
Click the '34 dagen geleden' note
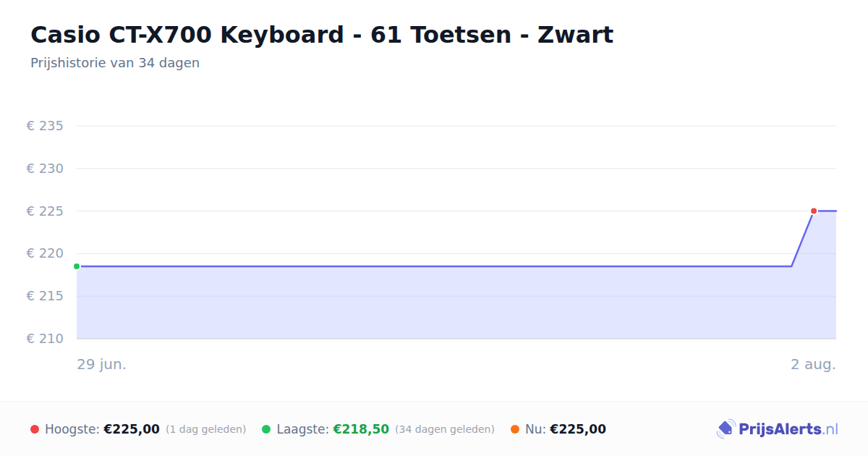pyautogui.click(x=445, y=429)
